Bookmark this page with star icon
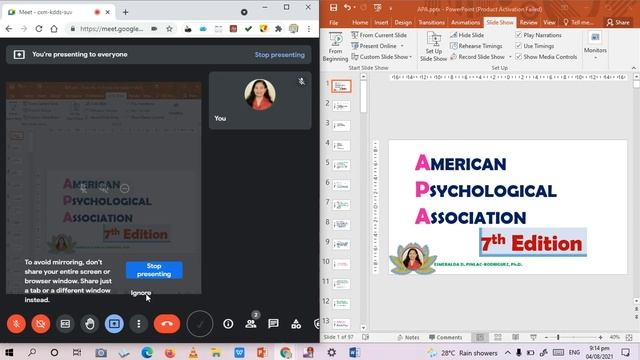 [169, 29]
